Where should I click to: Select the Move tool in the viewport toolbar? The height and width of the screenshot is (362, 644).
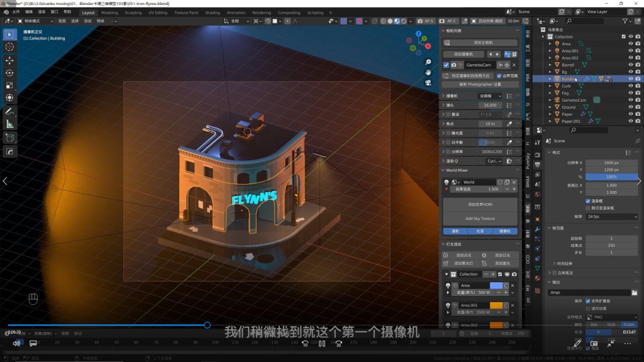tap(9, 60)
